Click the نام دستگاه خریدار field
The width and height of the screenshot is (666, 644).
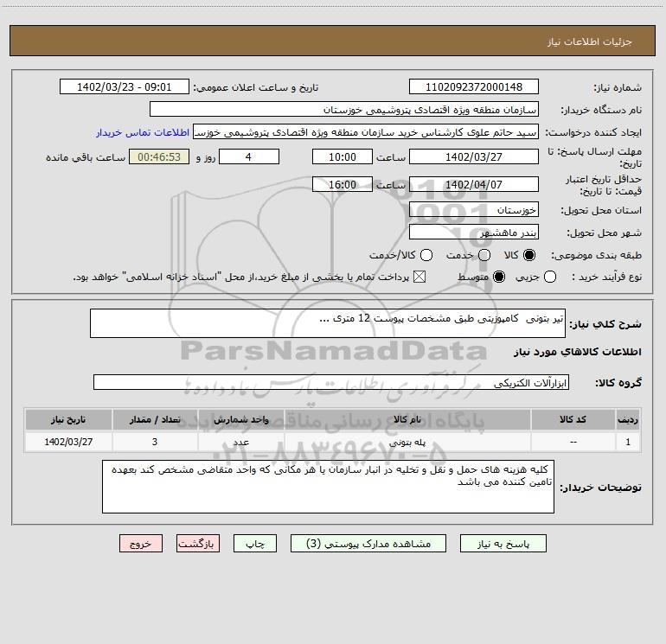344,109
